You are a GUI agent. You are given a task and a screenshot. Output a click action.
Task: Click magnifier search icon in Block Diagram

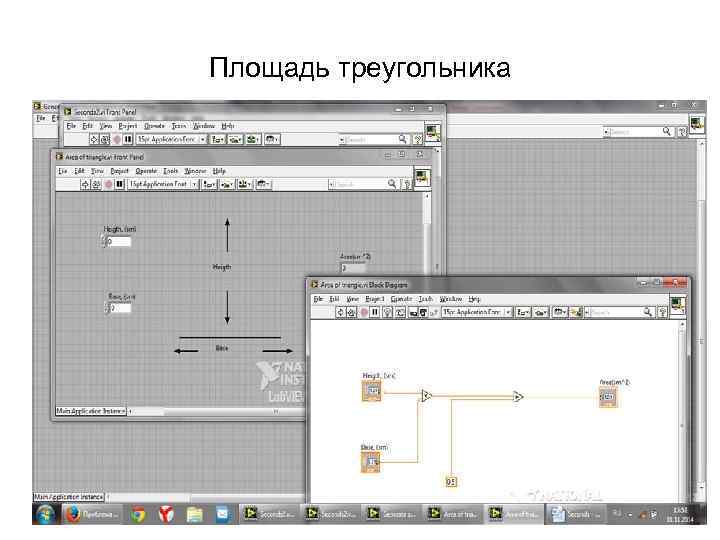[x=648, y=312]
